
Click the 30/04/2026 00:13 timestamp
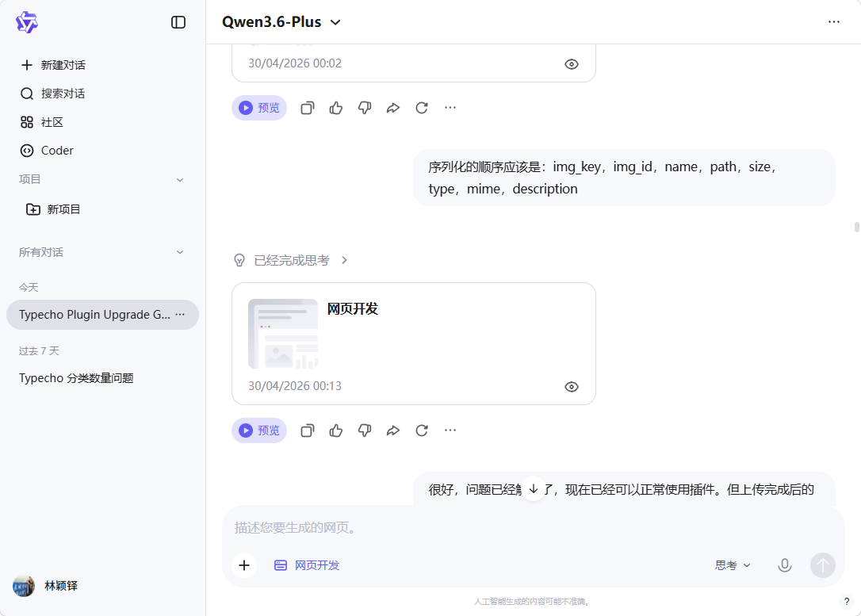(x=295, y=387)
